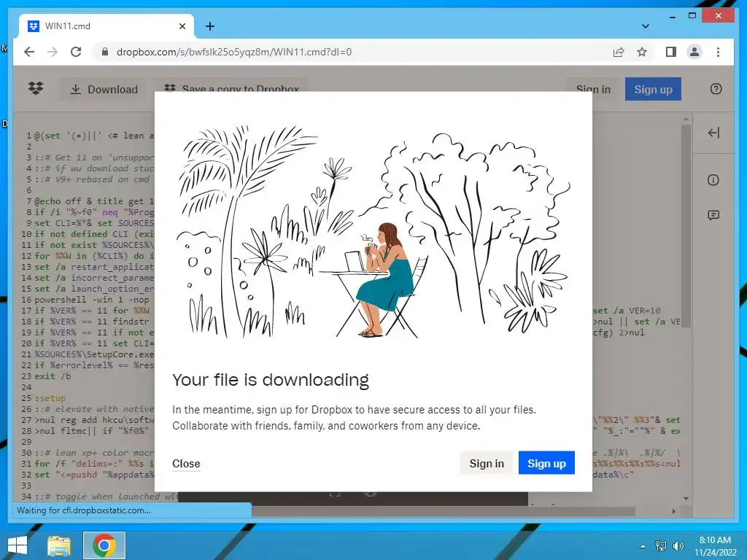Viewport: 747px width, 560px height.
Task: Click the vertical scrollbar of code preview
Action: [686, 226]
